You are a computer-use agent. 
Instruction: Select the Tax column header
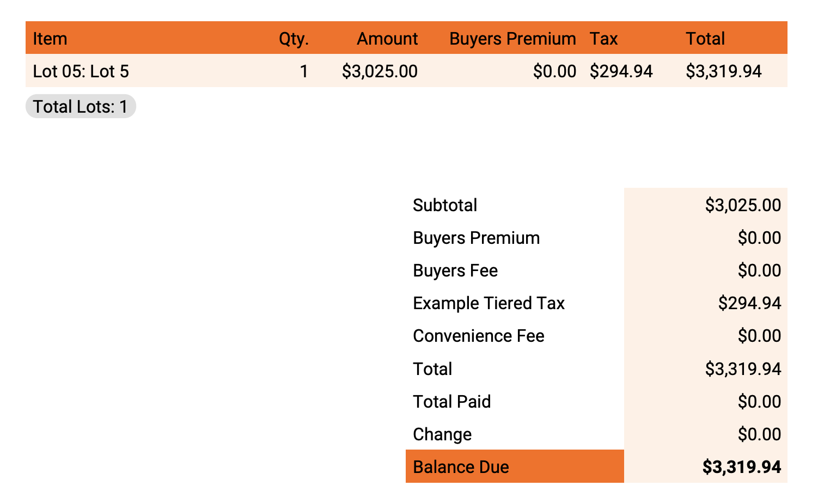603,39
